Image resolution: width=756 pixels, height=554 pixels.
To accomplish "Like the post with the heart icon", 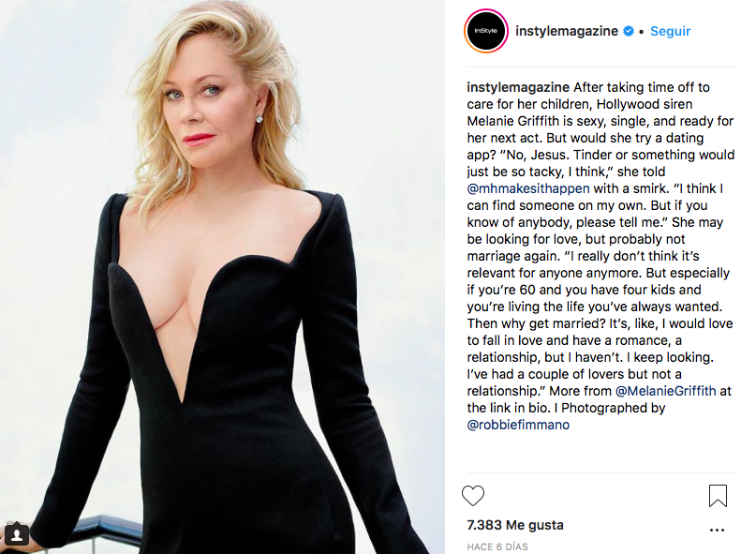I will click(x=473, y=496).
